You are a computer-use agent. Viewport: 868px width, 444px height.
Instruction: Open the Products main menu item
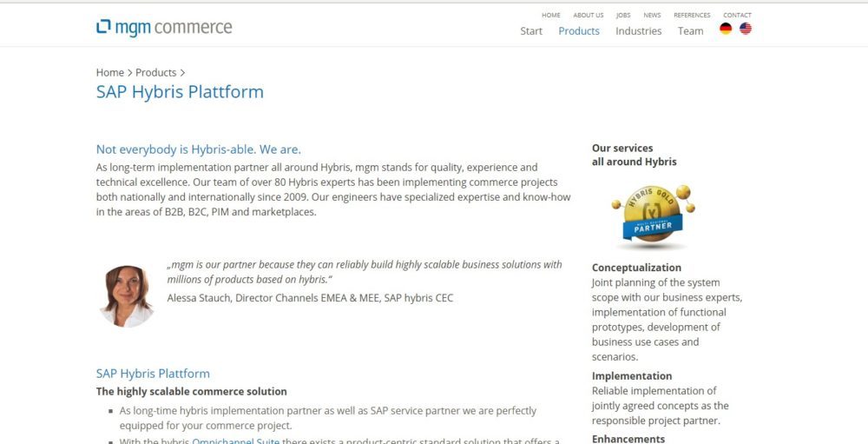click(x=579, y=31)
